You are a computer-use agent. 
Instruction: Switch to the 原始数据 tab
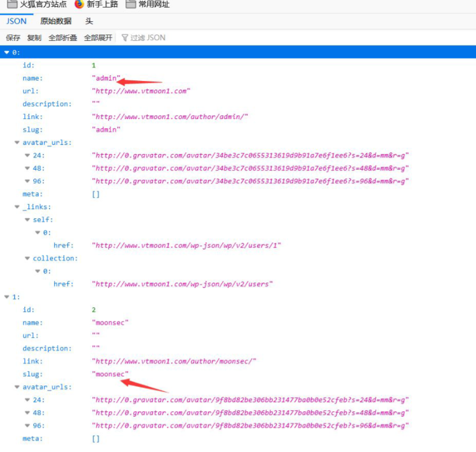(x=56, y=21)
